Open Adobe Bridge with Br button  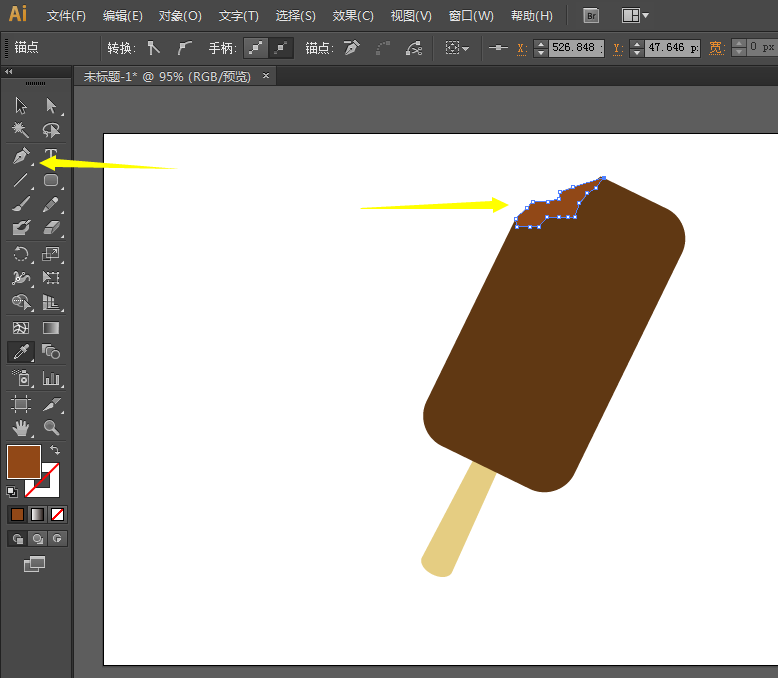(591, 16)
